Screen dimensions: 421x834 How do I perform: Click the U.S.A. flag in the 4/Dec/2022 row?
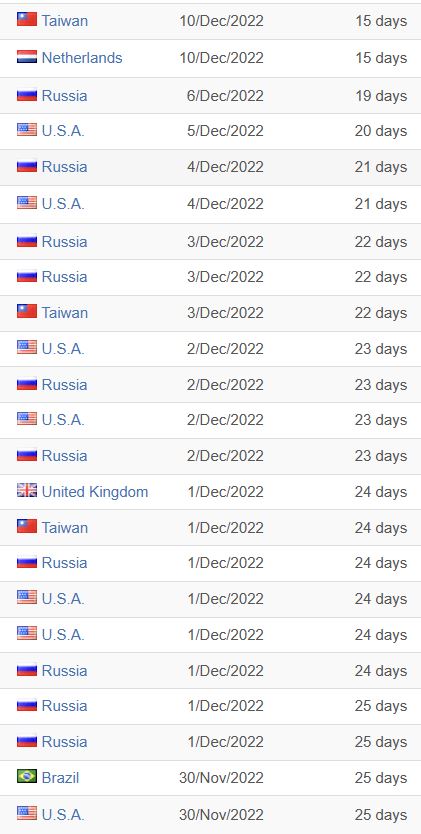pos(27,203)
